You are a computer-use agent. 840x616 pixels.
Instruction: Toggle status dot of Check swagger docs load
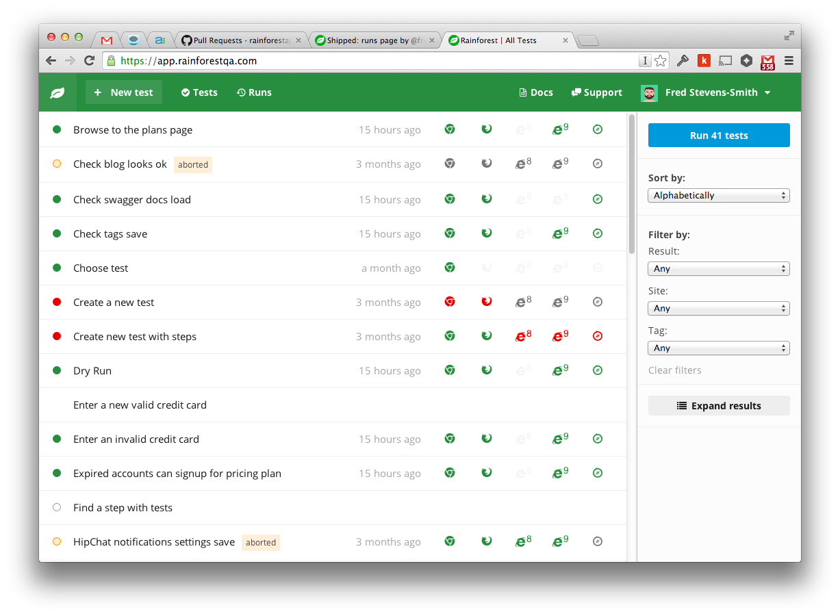(x=57, y=199)
